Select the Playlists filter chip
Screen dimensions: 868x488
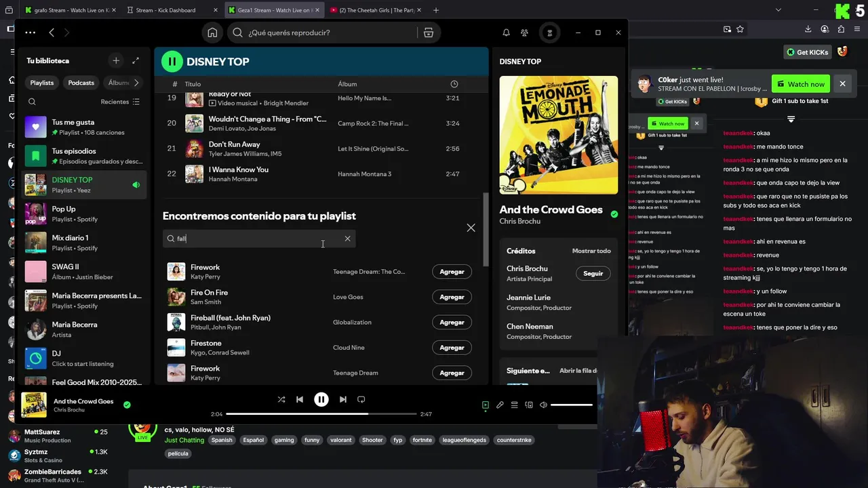(x=41, y=83)
